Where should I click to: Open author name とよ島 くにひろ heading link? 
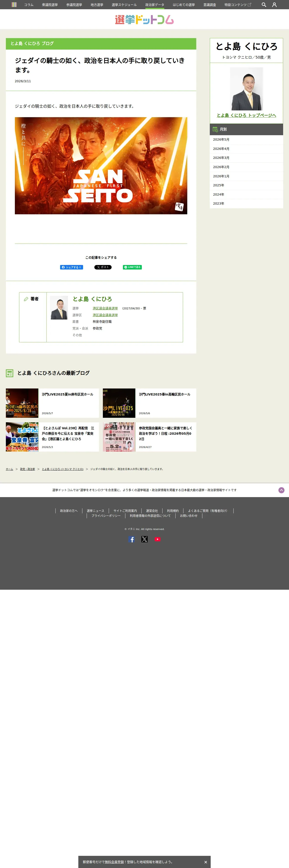pyautogui.click(x=92, y=299)
